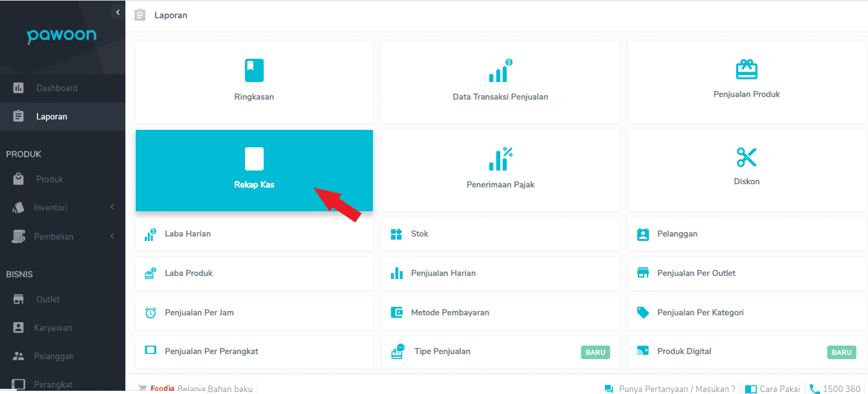This screenshot has width=868, height=394.
Task: Open Perangkat in the sidebar
Action: [x=63, y=384]
